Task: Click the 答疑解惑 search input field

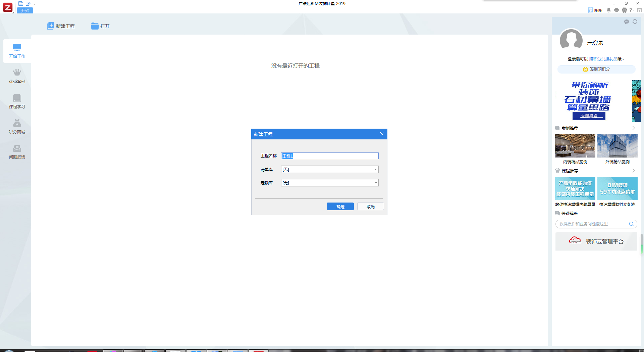Action: [x=592, y=224]
